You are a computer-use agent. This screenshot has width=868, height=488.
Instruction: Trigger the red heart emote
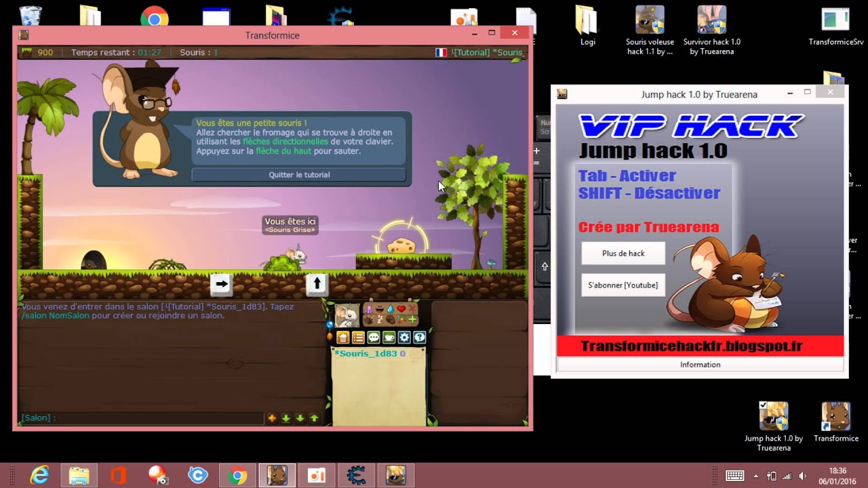click(401, 308)
